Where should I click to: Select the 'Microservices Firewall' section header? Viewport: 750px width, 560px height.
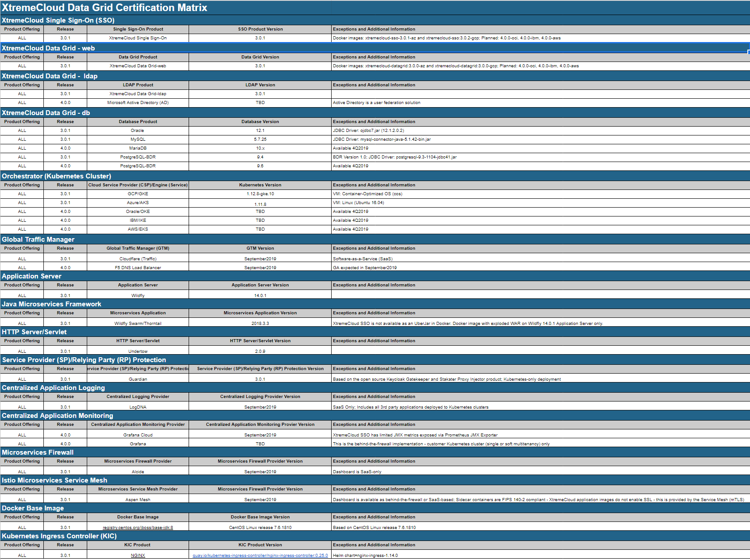(x=38, y=452)
